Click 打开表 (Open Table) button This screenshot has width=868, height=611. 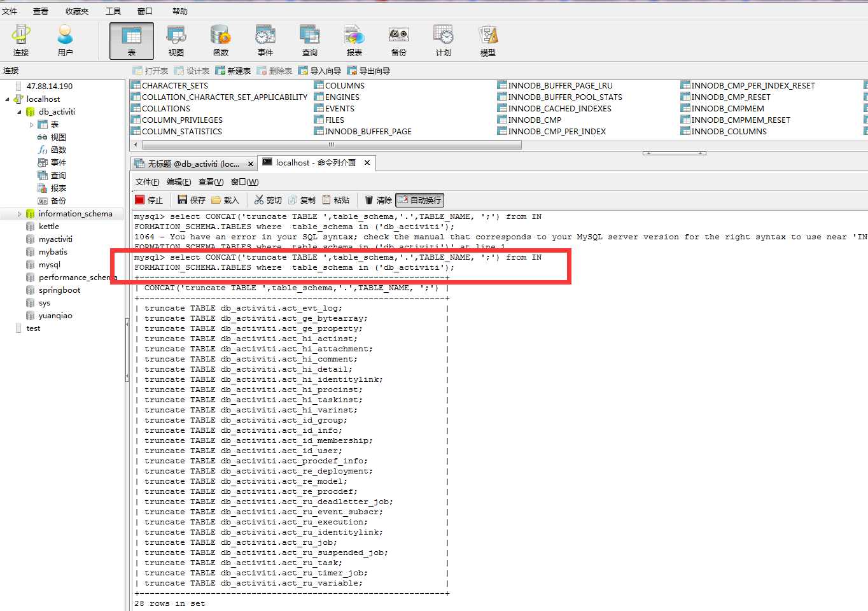pos(150,71)
